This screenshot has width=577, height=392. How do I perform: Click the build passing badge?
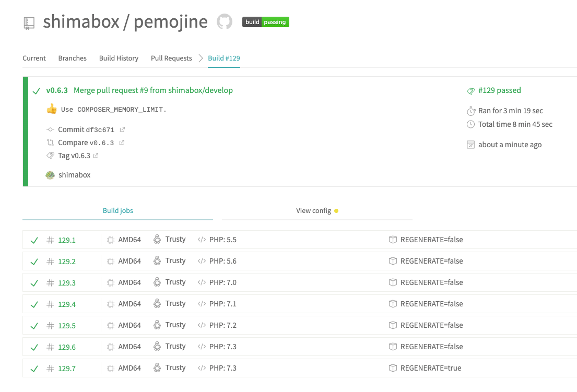coord(265,22)
